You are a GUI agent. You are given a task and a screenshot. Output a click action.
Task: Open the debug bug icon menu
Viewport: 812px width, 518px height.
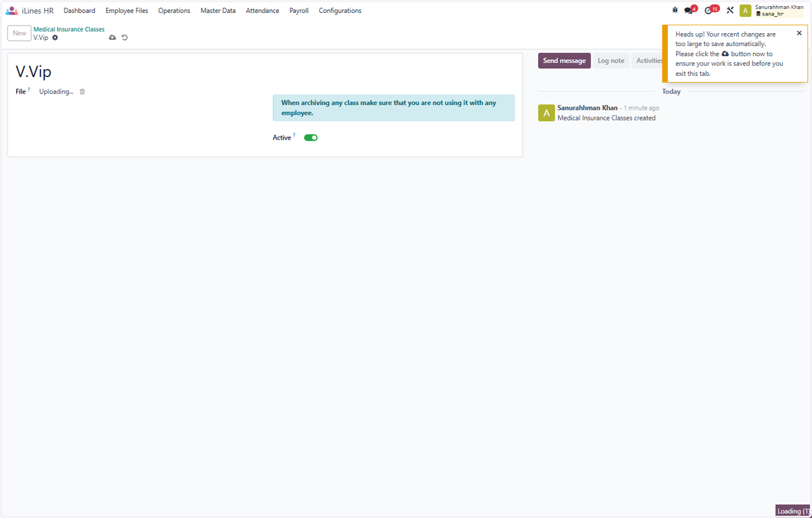(675, 10)
